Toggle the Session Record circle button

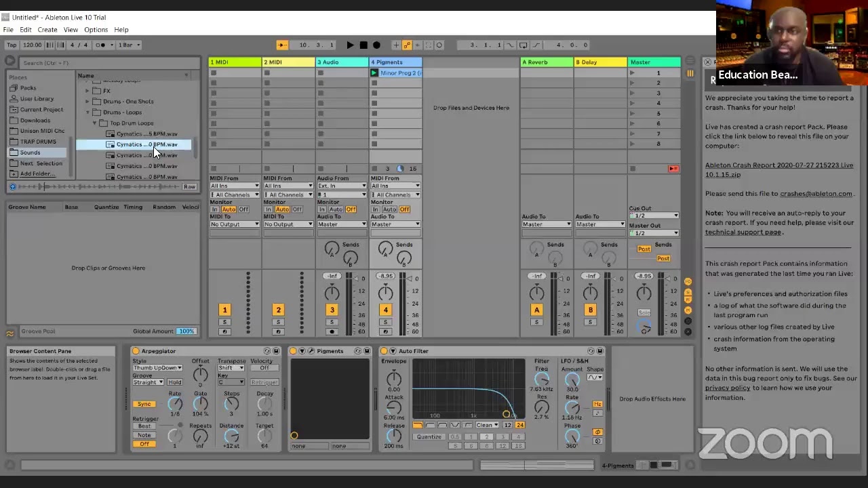click(439, 45)
